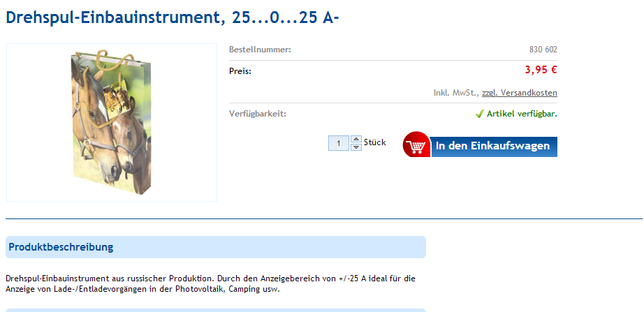Screen dimensions: 644x312
Task: Add item via In den Einkaufswagen button
Action: [494, 147]
